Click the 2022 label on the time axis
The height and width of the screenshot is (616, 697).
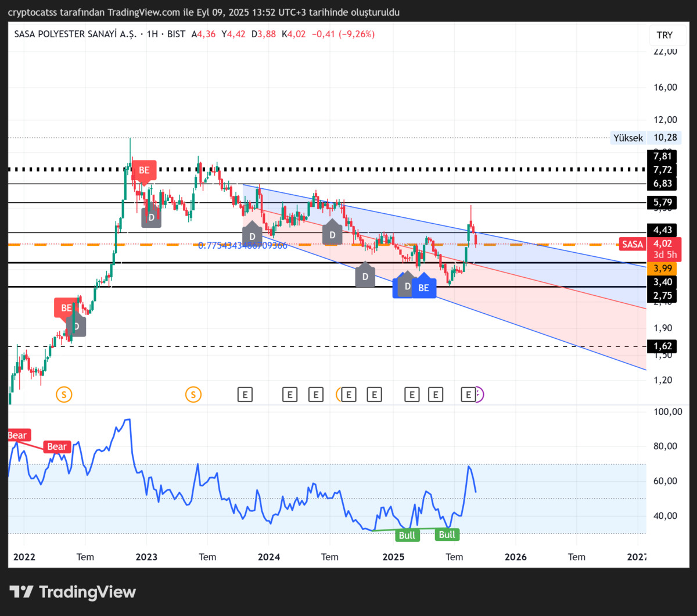(24, 557)
